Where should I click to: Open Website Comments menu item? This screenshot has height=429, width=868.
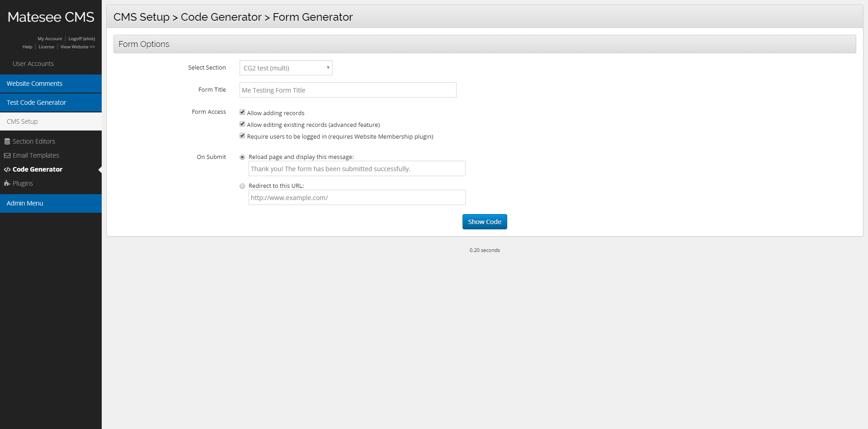coord(34,84)
